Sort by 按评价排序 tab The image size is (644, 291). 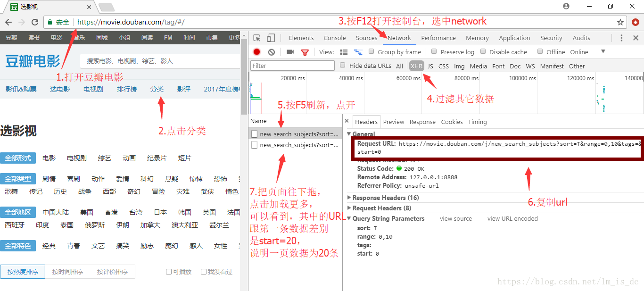tap(112, 272)
